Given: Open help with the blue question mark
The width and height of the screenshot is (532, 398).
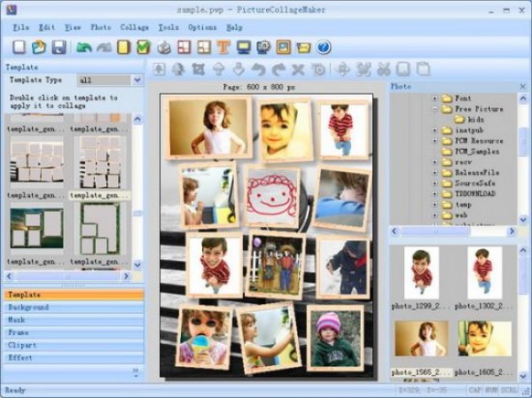Looking at the screenshot, I should pyautogui.click(x=324, y=47).
